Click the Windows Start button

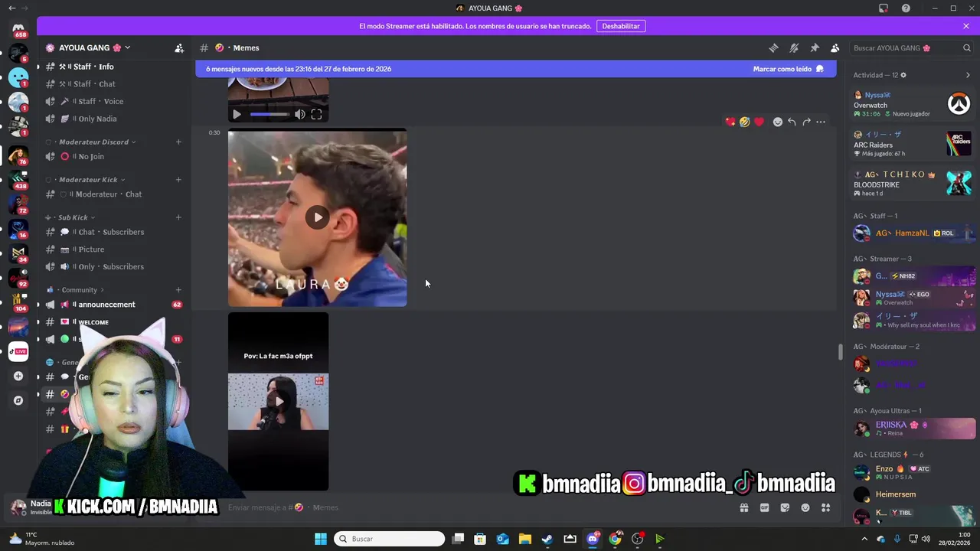321,539
